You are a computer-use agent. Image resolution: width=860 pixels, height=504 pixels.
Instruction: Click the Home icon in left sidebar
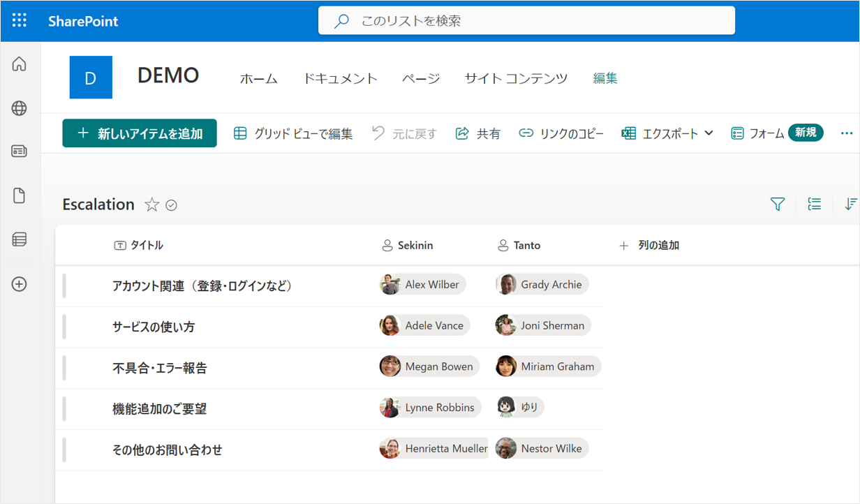pyautogui.click(x=20, y=64)
